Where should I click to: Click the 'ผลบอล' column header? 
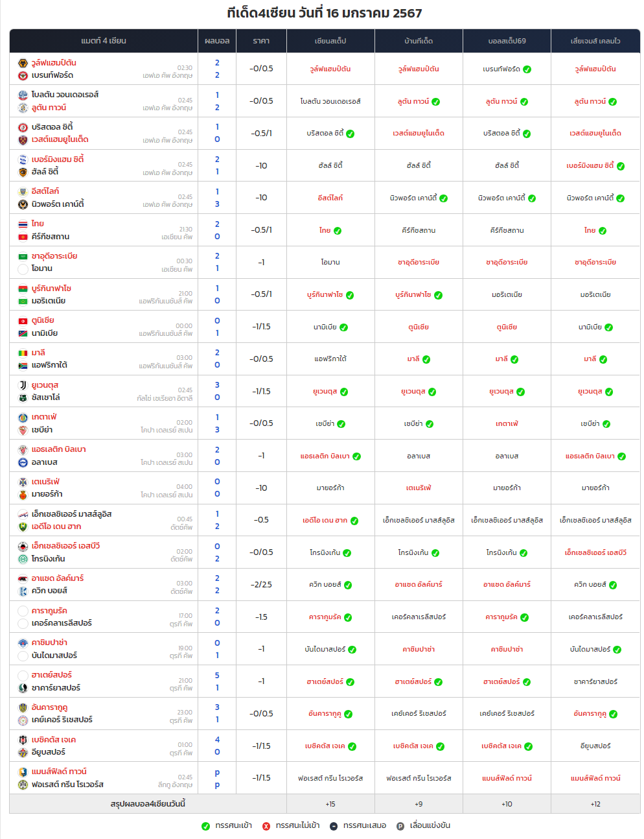217,41
